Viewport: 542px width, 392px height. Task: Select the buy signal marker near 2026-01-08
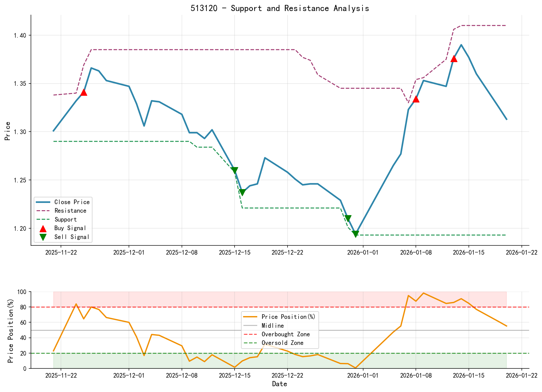[416, 99]
